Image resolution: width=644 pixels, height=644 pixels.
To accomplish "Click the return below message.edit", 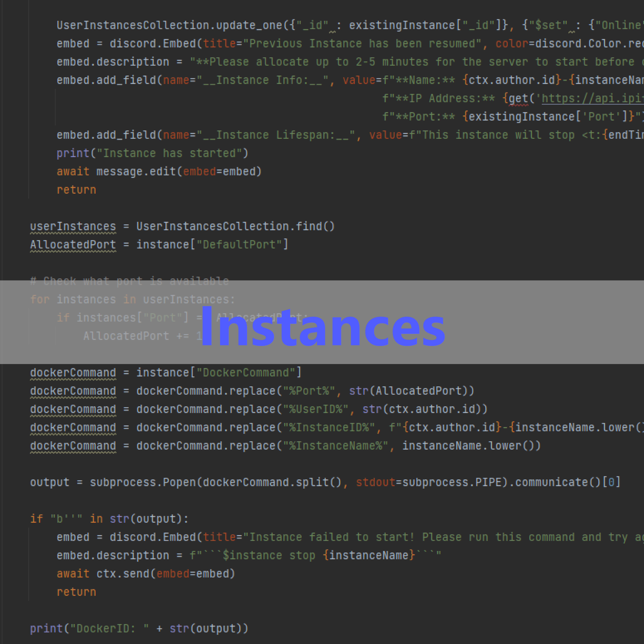I will pos(76,190).
